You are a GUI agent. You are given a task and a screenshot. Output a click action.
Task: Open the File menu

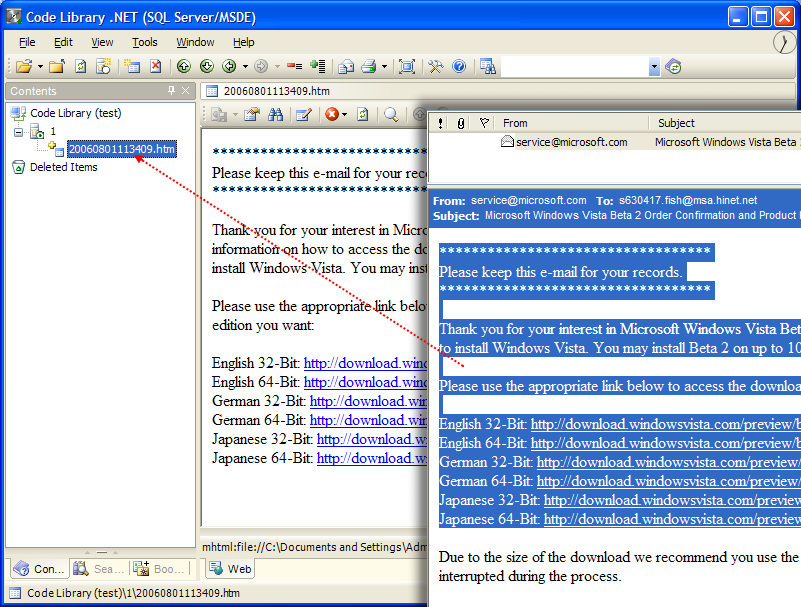[x=27, y=42]
